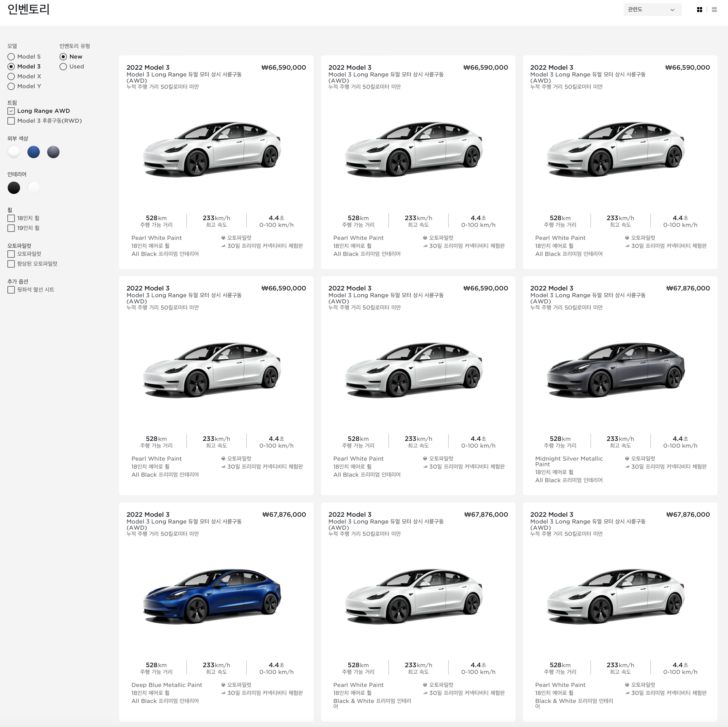
Task: Choose Used inventory type
Action: (63, 67)
